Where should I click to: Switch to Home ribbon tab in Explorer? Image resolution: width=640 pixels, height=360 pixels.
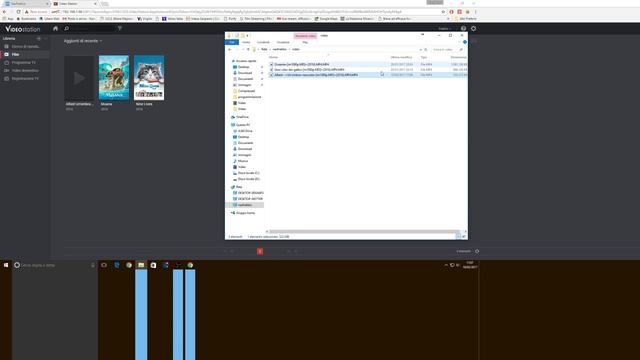[246, 42]
